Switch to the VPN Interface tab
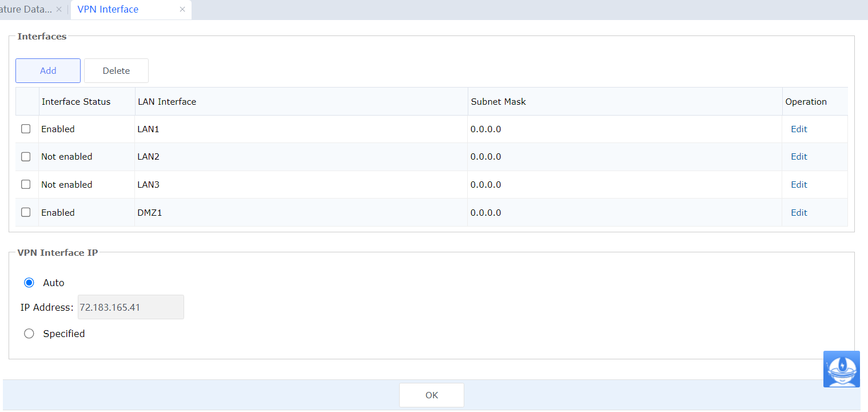Screen dimensions: 868x412 [x=108, y=10]
